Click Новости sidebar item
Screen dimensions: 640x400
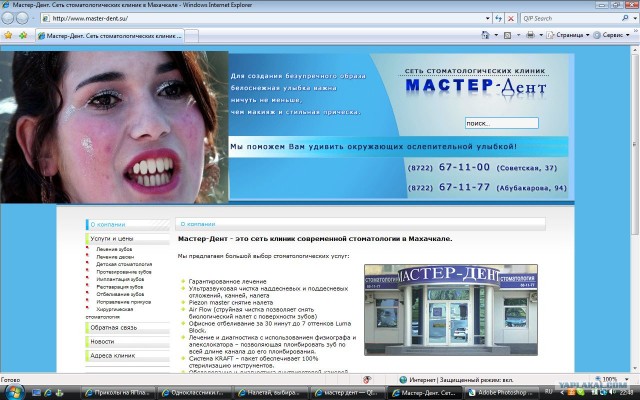tap(128, 342)
